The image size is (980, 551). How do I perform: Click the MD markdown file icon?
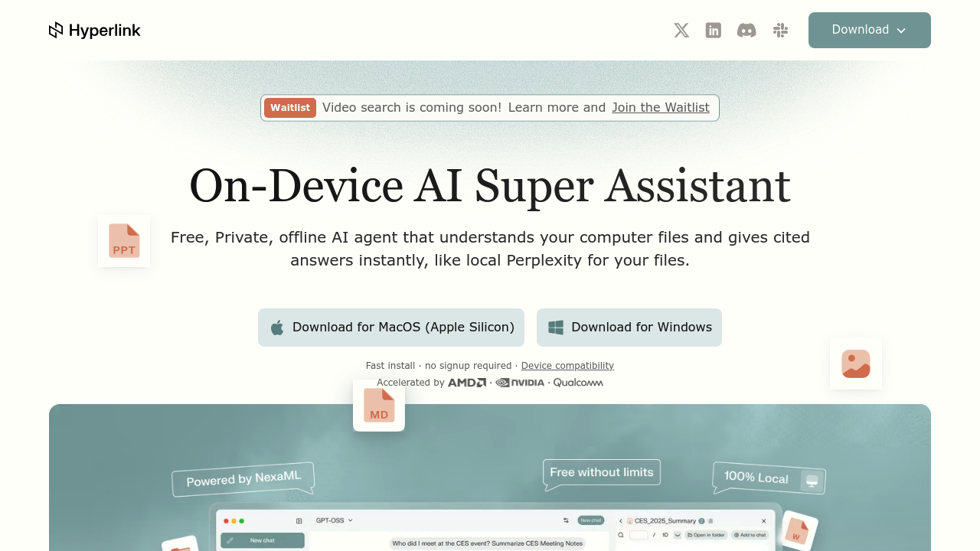coord(378,406)
